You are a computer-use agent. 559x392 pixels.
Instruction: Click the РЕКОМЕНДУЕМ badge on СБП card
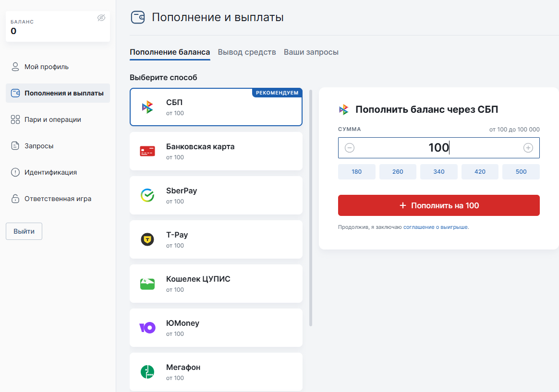[277, 93]
